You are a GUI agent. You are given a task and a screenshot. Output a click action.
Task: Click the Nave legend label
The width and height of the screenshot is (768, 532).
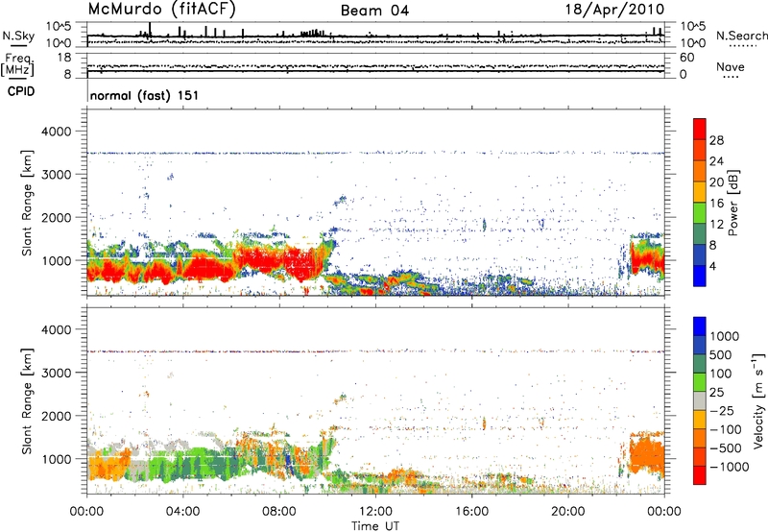coord(731,66)
